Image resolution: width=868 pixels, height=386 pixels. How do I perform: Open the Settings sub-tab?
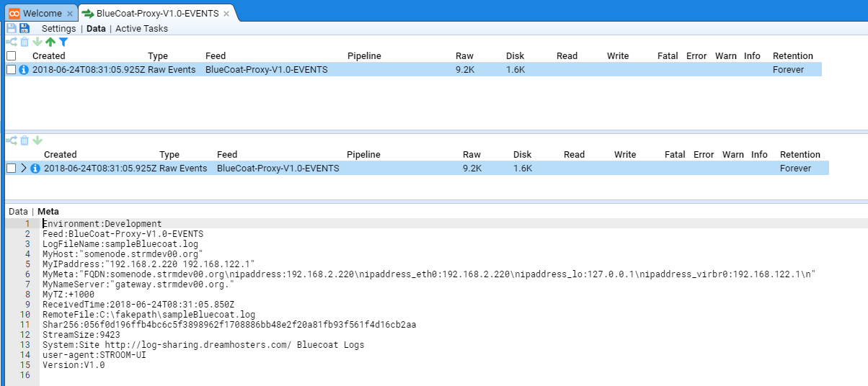[58, 29]
